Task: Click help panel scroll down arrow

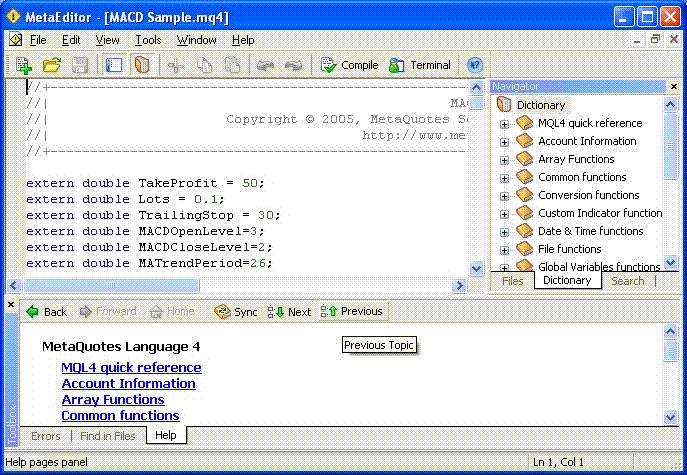Action: point(670,417)
